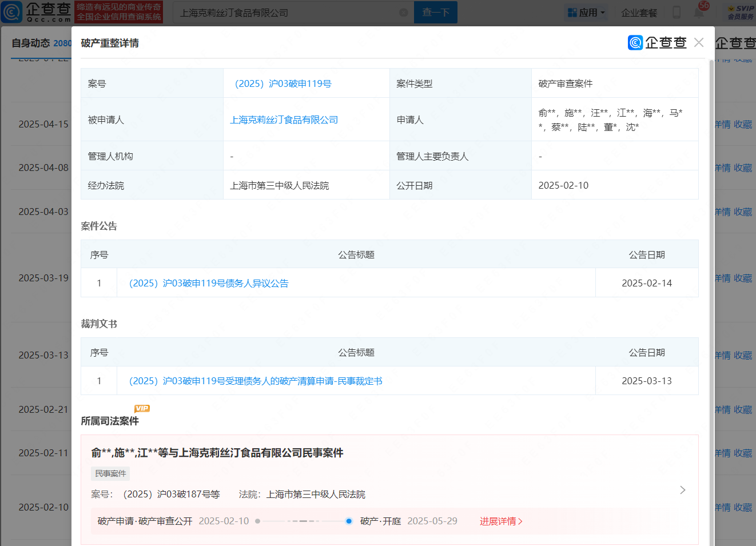Click 案号 (2025)沪03破187号等 text

click(156, 494)
